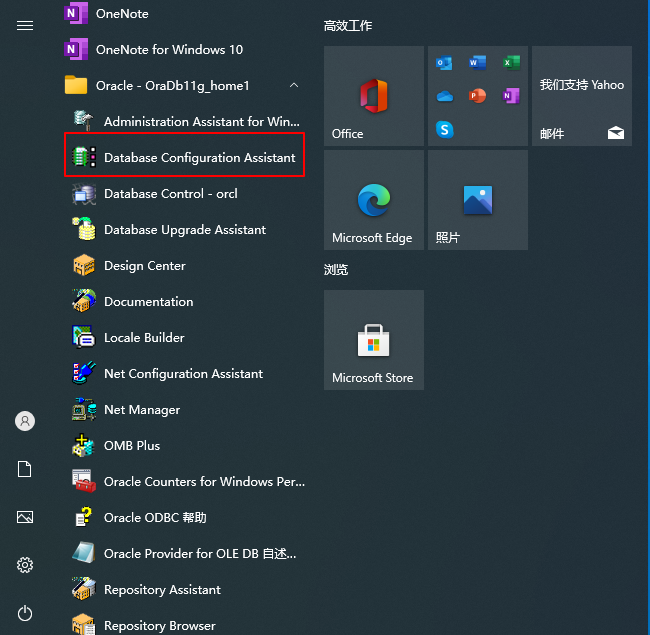Click the 高效工作 group heading

coord(348,26)
